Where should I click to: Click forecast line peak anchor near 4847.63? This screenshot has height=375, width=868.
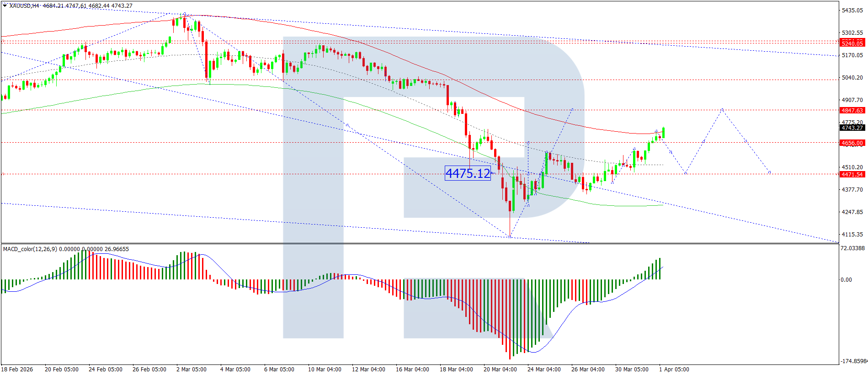coord(722,110)
